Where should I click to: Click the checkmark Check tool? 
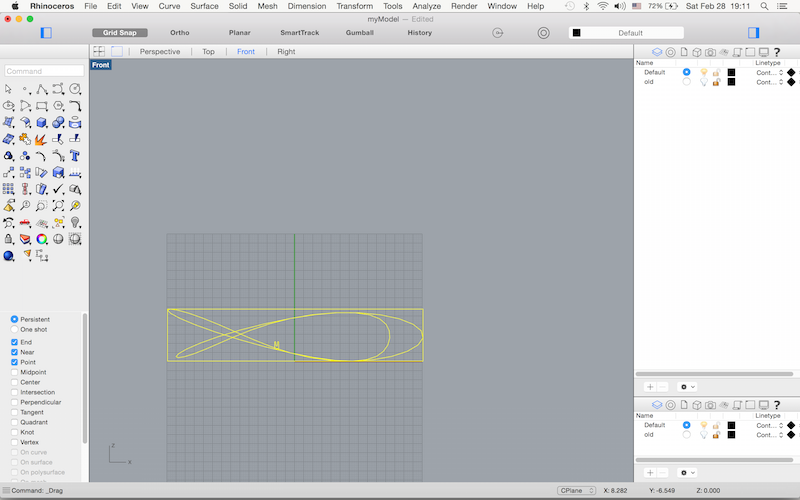coord(58,189)
